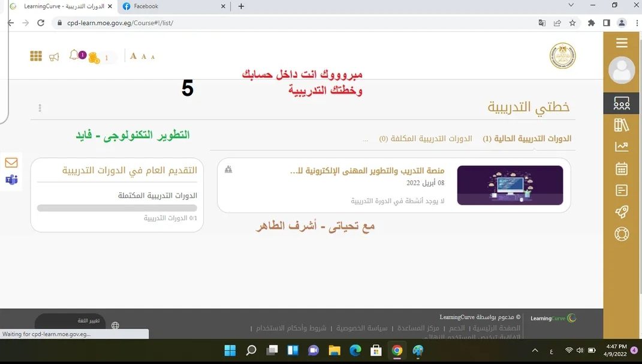Open the email envelope icon on the left
This screenshot has width=642, height=364.
(11, 162)
